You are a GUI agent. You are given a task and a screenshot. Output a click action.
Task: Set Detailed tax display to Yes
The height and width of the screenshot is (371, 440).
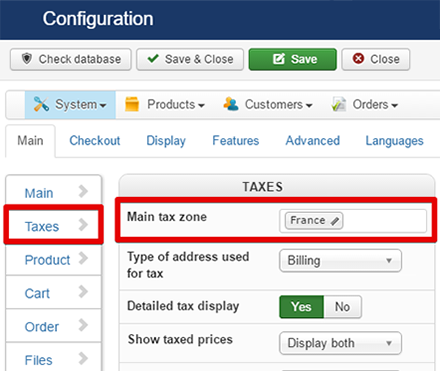click(301, 307)
